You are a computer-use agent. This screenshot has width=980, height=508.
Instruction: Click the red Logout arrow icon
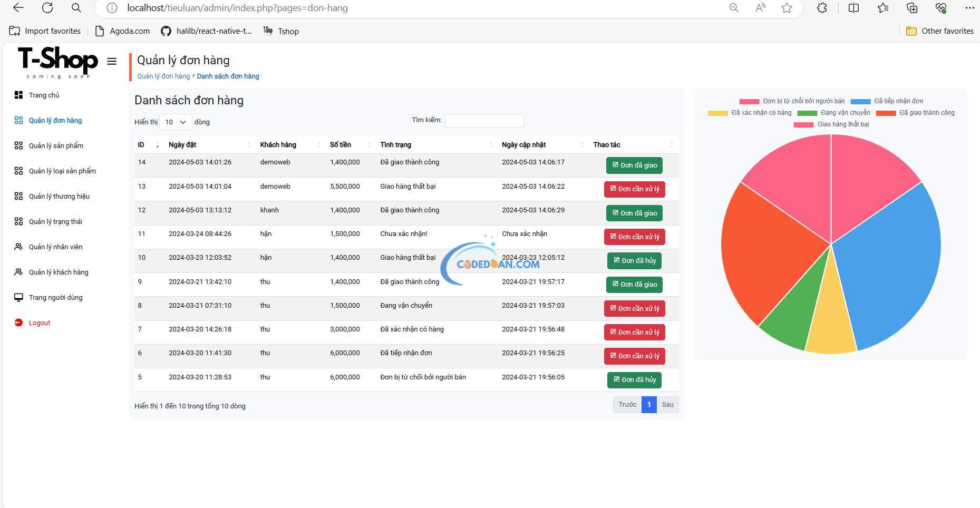(18, 323)
